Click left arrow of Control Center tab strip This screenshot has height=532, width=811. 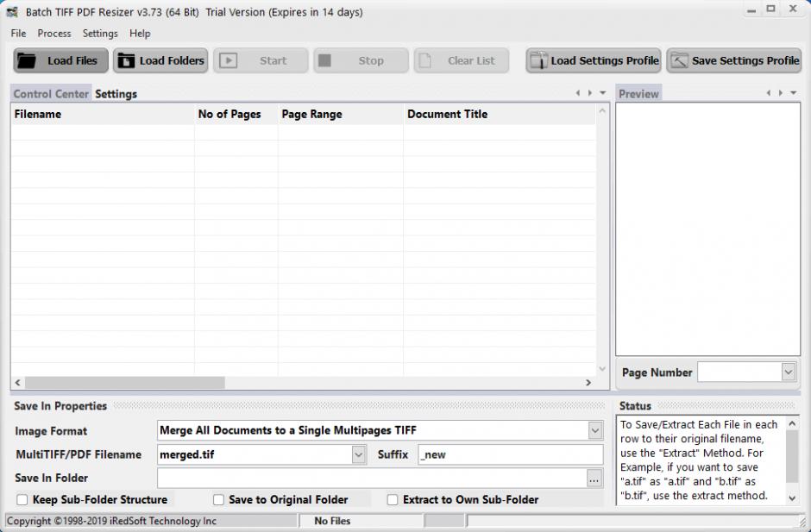pos(578,93)
